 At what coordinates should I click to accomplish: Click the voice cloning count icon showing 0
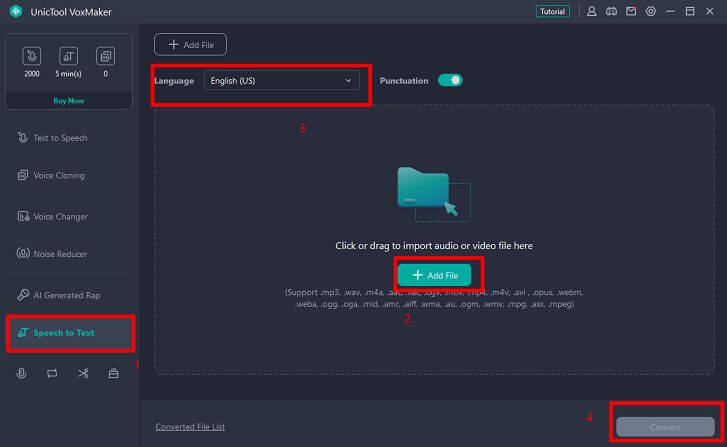point(105,56)
